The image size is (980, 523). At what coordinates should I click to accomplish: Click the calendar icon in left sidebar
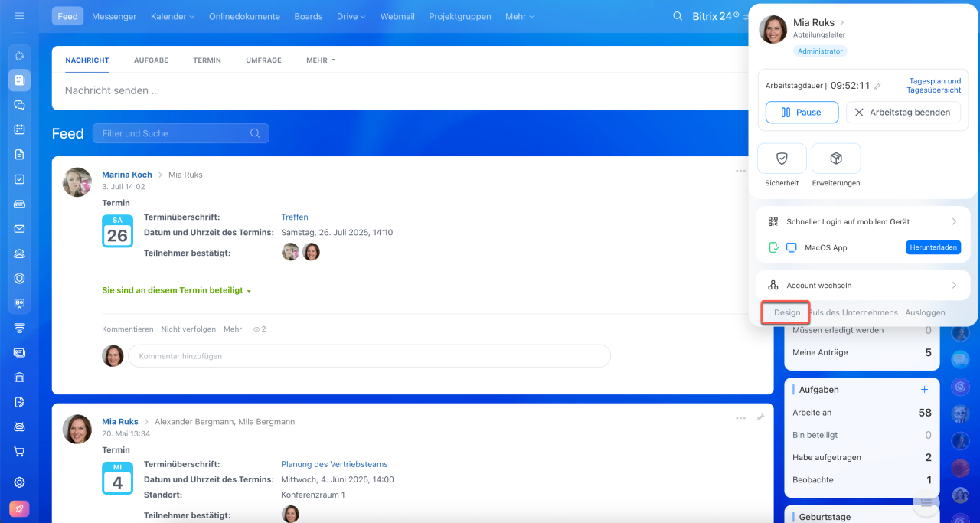[x=20, y=129]
